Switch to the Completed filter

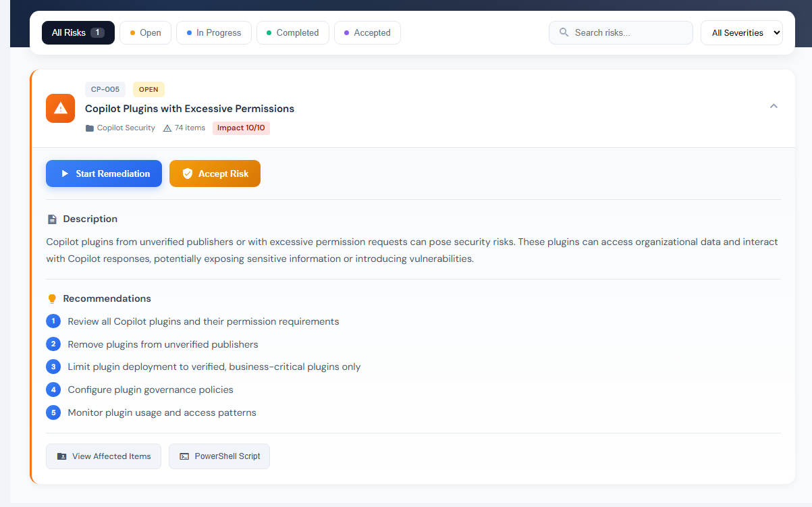click(293, 32)
